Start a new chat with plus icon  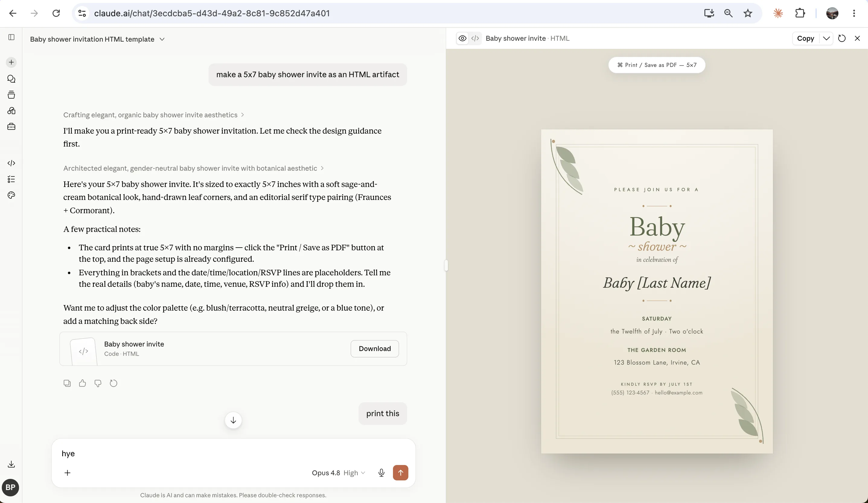(11, 62)
